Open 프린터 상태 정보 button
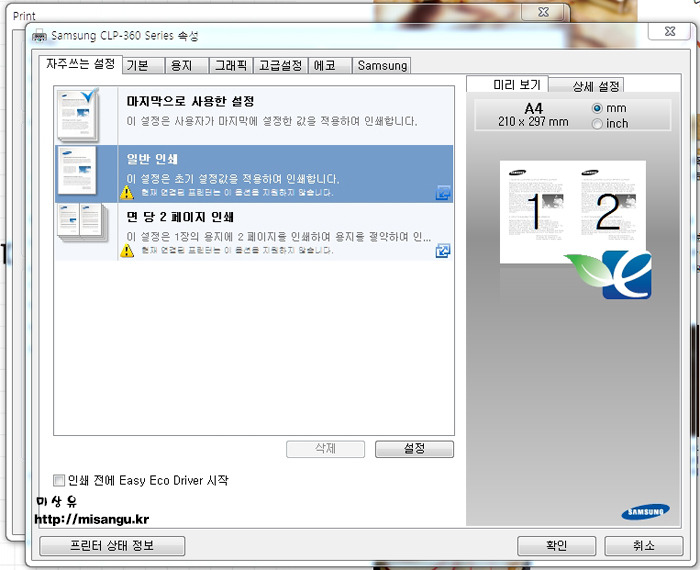 click(x=112, y=546)
